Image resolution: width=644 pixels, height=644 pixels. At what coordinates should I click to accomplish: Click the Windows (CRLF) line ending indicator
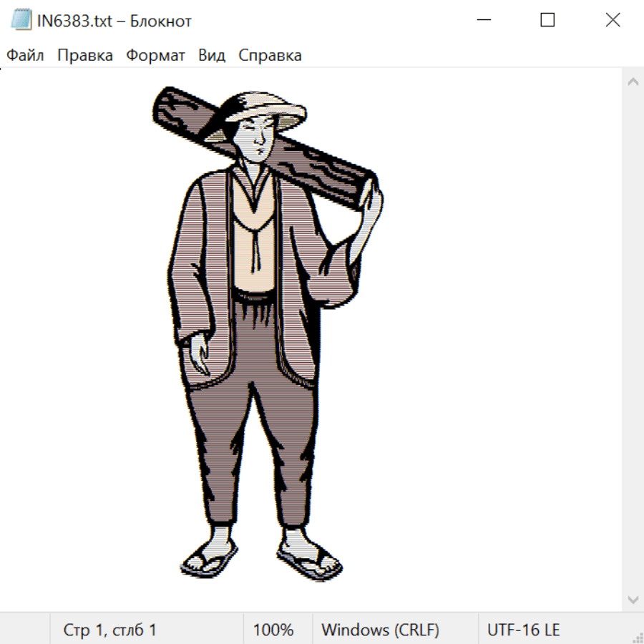(x=380, y=630)
